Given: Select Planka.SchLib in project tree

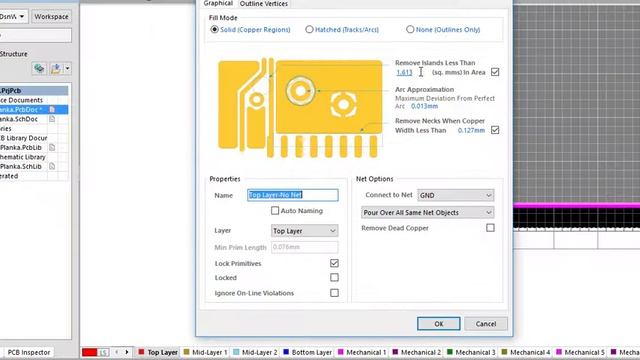Looking at the screenshot, I should pos(21,167).
